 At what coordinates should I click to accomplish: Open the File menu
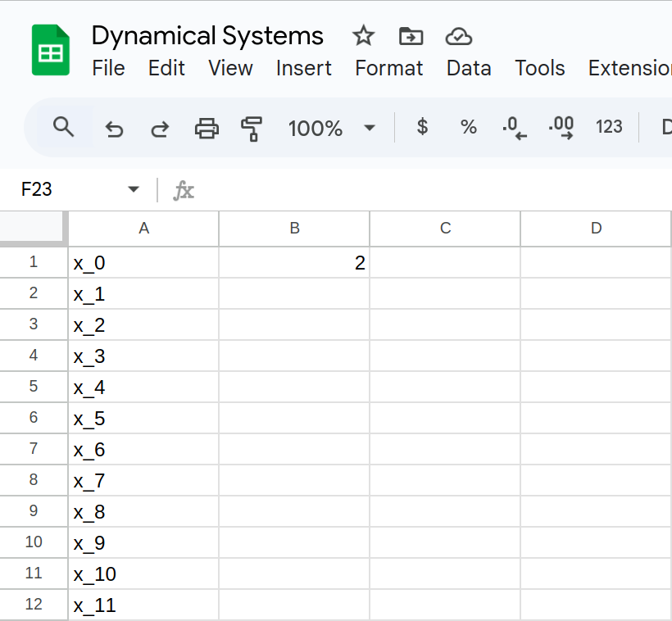point(108,68)
